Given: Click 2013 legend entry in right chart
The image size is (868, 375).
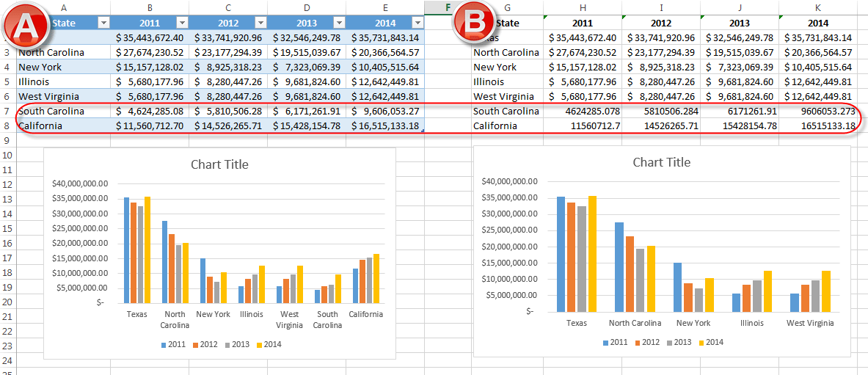Looking at the screenshot, I should click(679, 342).
